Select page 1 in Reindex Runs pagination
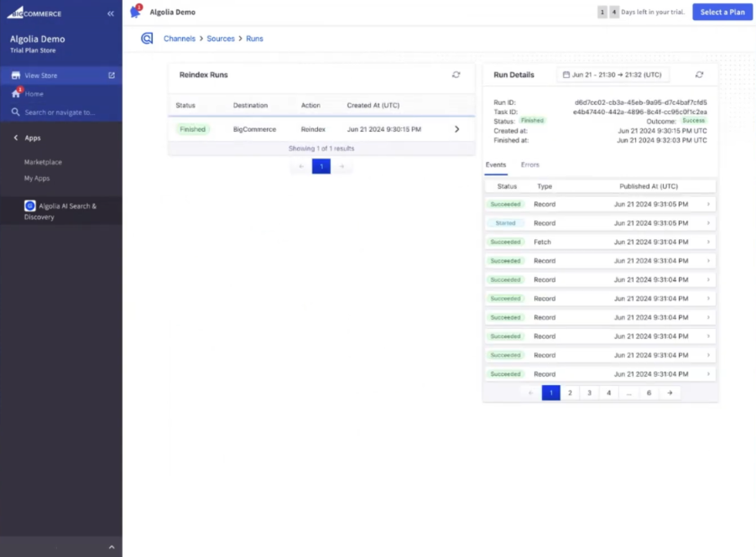 pyautogui.click(x=321, y=166)
